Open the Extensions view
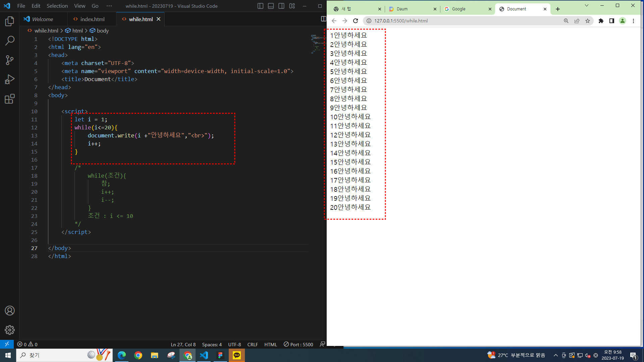Image resolution: width=644 pixels, height=362 pixels. coord(10,99)
